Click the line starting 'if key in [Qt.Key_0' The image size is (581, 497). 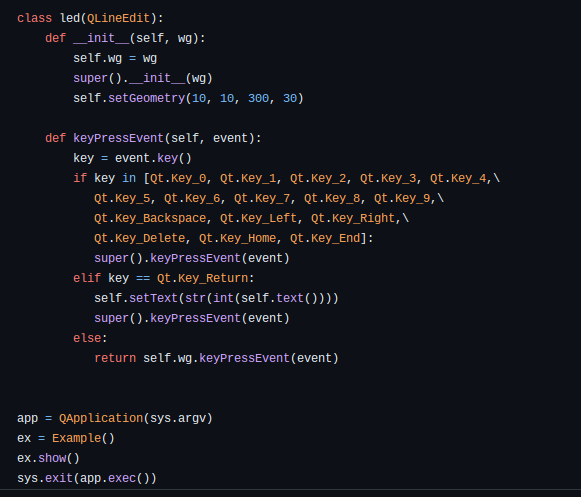(x=286, y=178)
